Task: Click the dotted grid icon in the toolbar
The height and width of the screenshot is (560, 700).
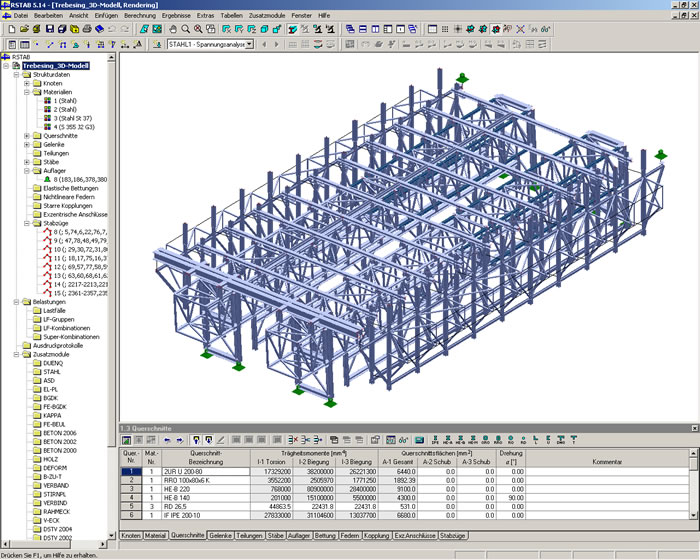Action: [445, 29]
